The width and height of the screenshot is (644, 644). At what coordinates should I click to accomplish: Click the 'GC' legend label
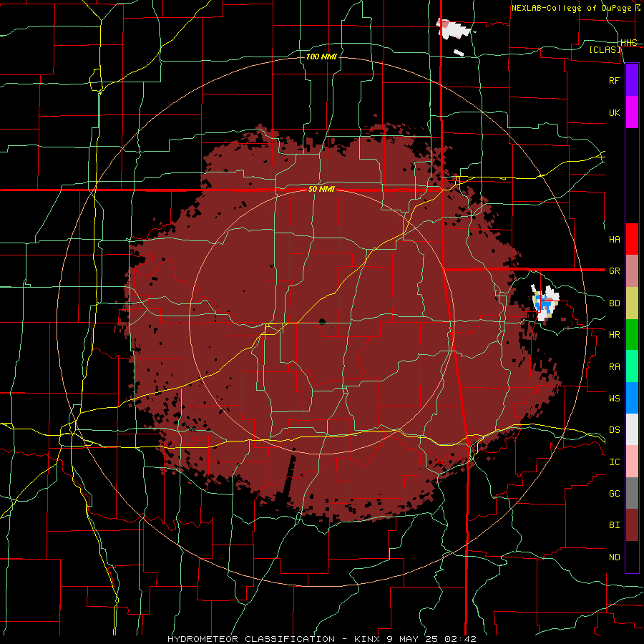614,494
